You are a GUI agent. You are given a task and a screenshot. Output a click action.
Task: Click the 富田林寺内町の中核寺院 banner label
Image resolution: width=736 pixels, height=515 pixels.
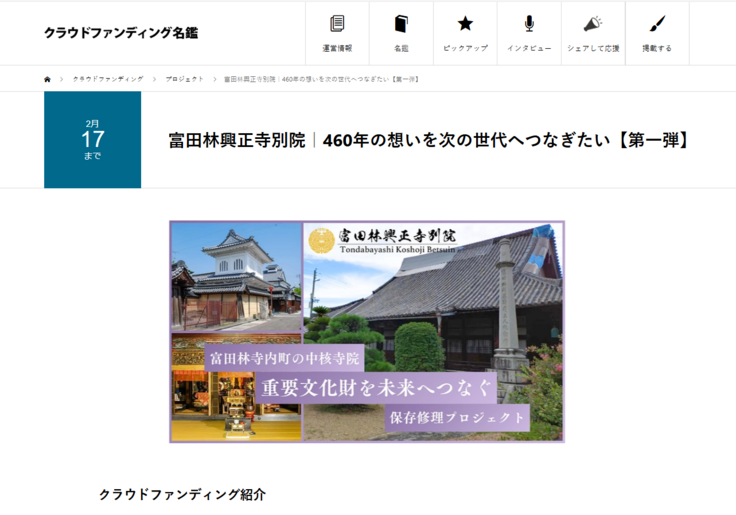pos(286,357)
